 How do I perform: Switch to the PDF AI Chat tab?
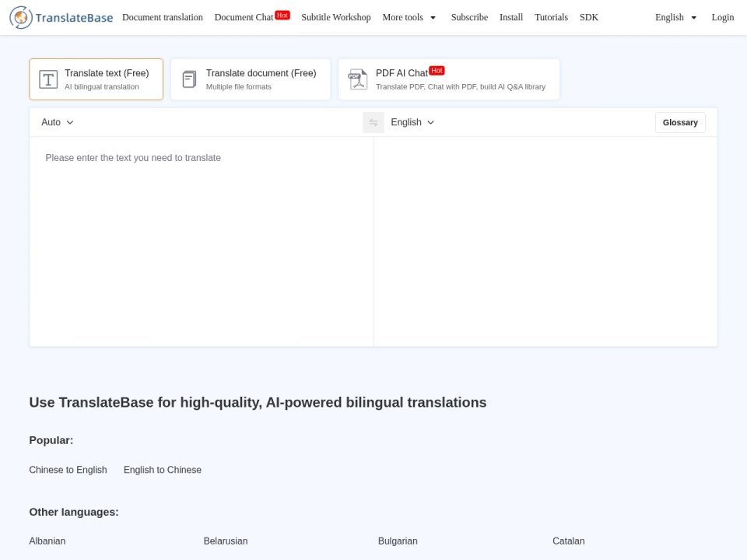click(x=449, y=79)
